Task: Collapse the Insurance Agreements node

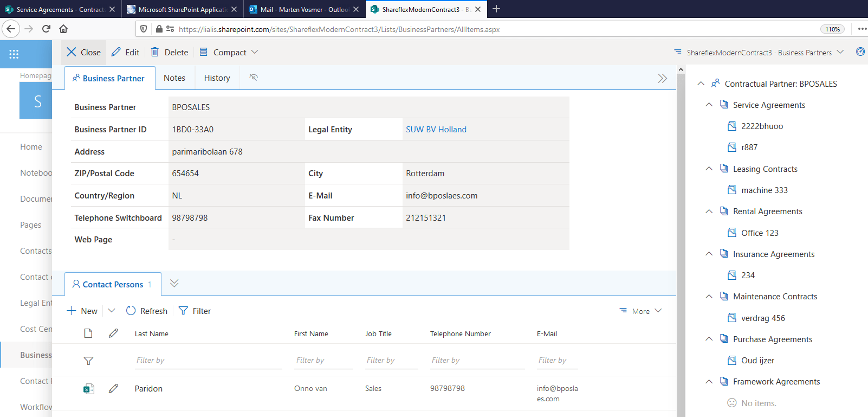Action: [x=709, y=254]
